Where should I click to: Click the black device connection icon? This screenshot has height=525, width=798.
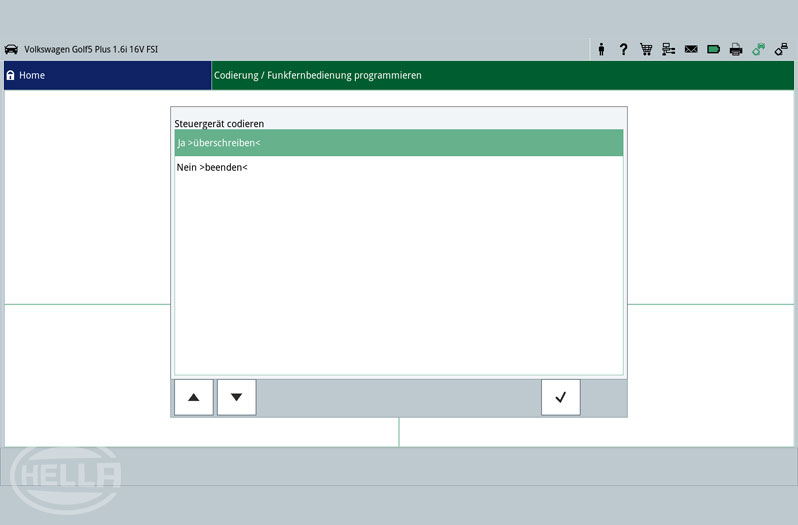(781, 49)
